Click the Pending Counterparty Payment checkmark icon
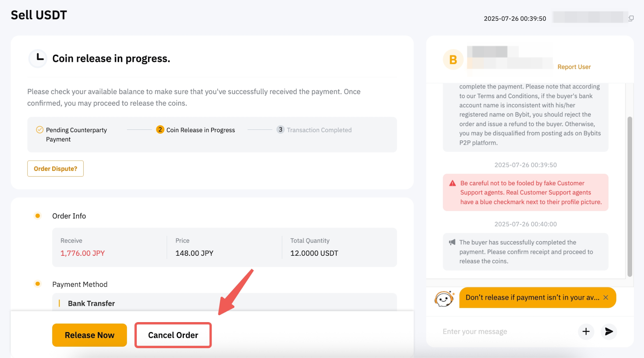This screenshot has height=358, width=644. point(40,130)
